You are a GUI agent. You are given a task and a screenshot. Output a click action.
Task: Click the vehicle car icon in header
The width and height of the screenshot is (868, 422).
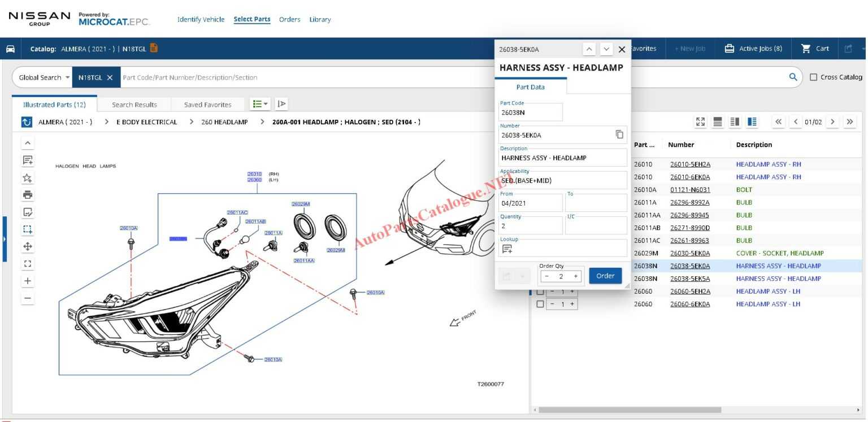pyautogui.click(x=10, y=49)
